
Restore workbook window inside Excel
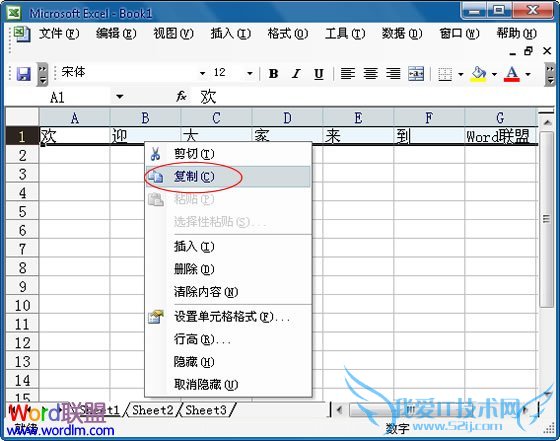(529, 51)
